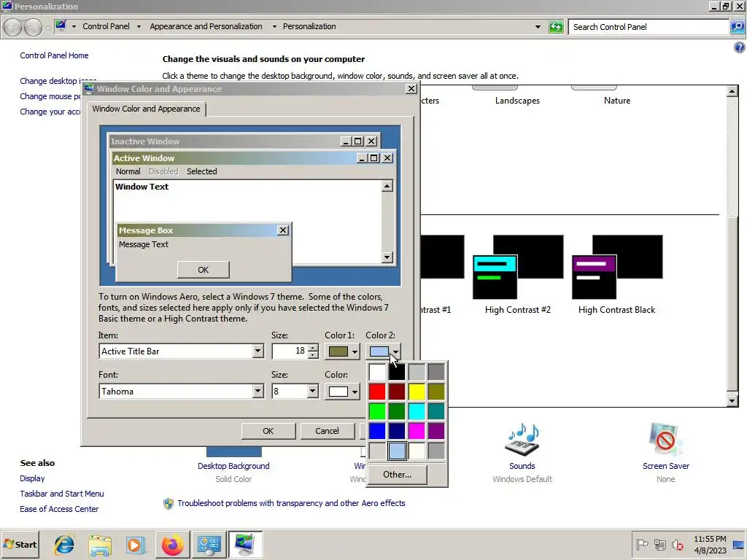747x560 pixels.
Task: Open the address bar history dropdown
Action: click(x=538, y=27)
